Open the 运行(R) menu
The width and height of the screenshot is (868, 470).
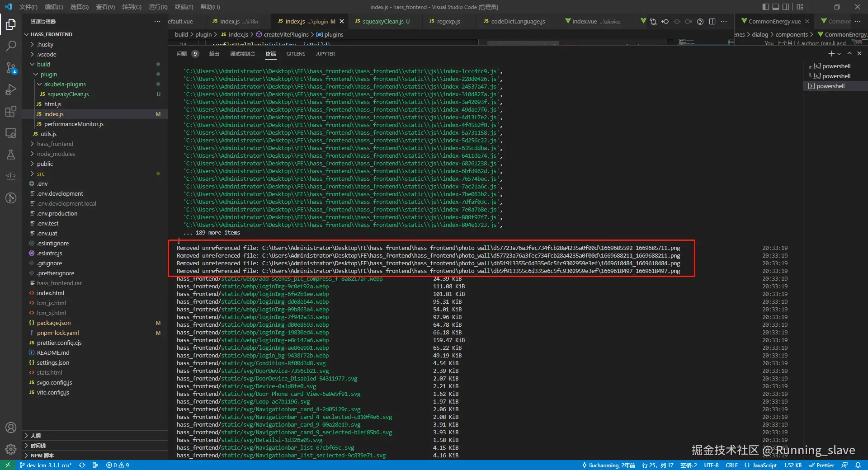(158, 7)
